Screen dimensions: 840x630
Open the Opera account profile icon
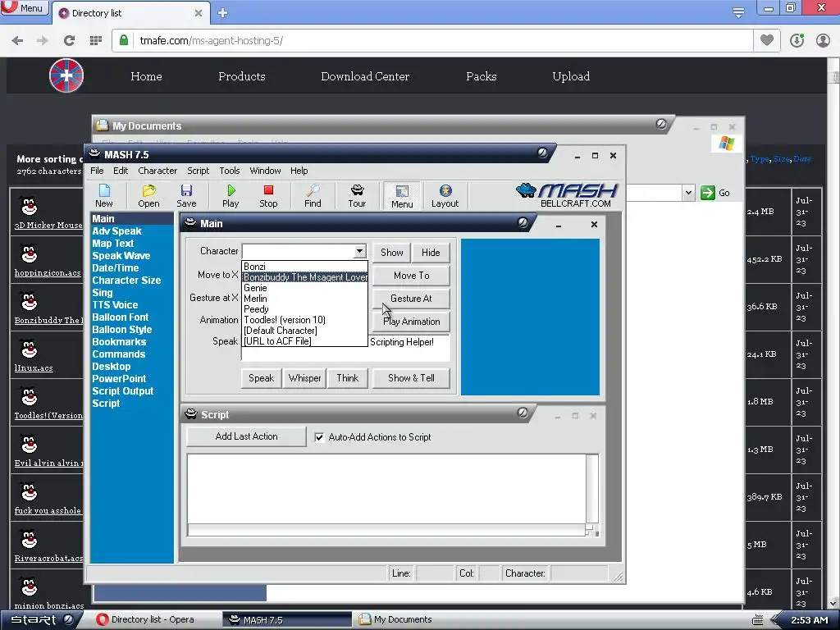tap(823, 40)
